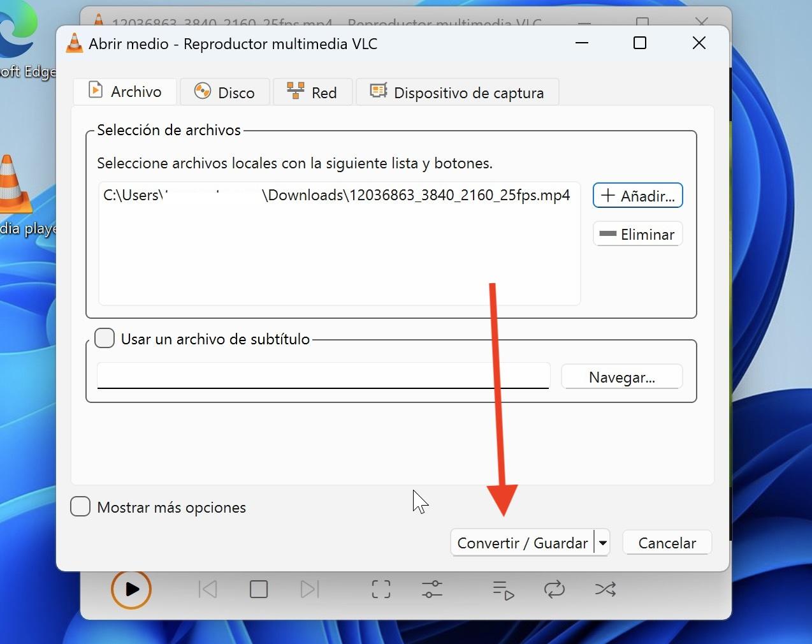Toggle shuffle random icon

(605, 589)
